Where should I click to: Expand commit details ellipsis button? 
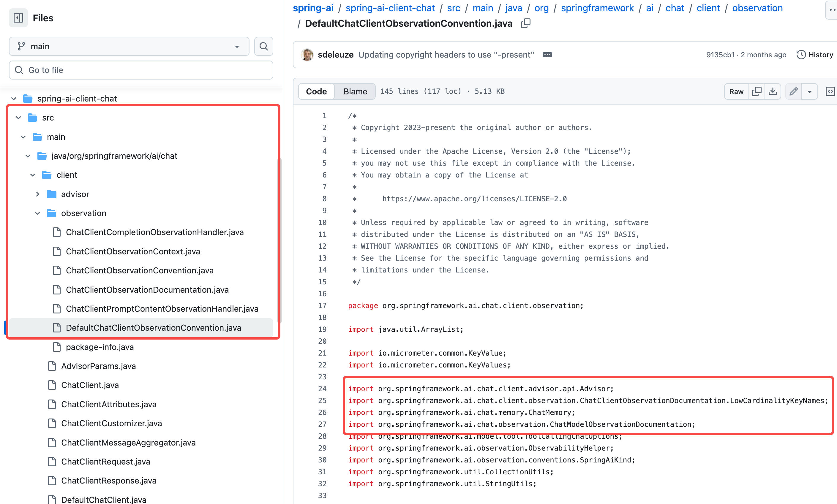coord(547,55)
